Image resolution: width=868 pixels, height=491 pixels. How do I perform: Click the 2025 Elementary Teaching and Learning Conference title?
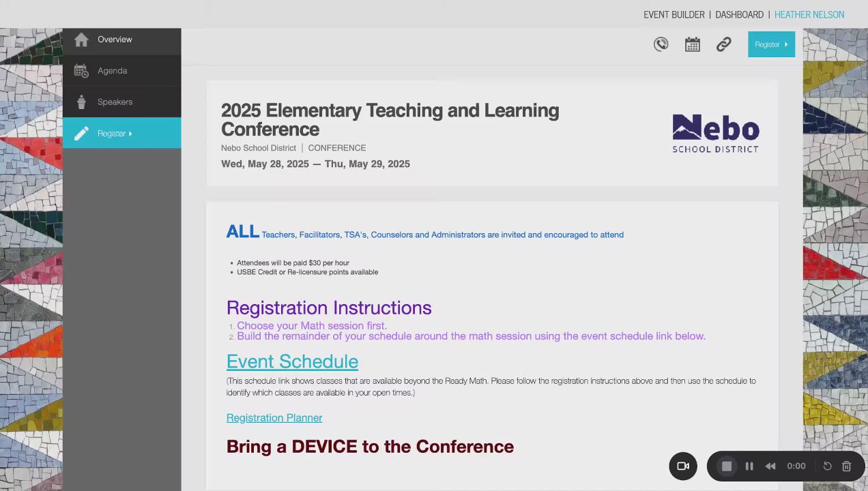(390, 120)
